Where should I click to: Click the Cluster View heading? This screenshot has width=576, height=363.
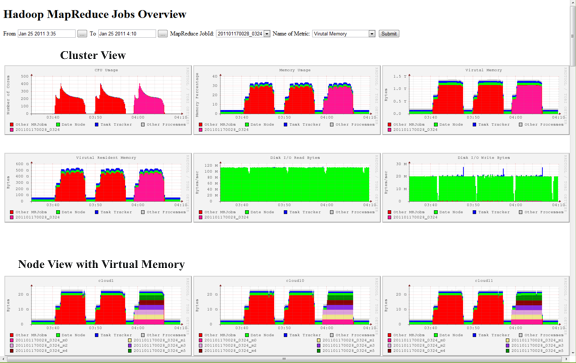point(93,55)
